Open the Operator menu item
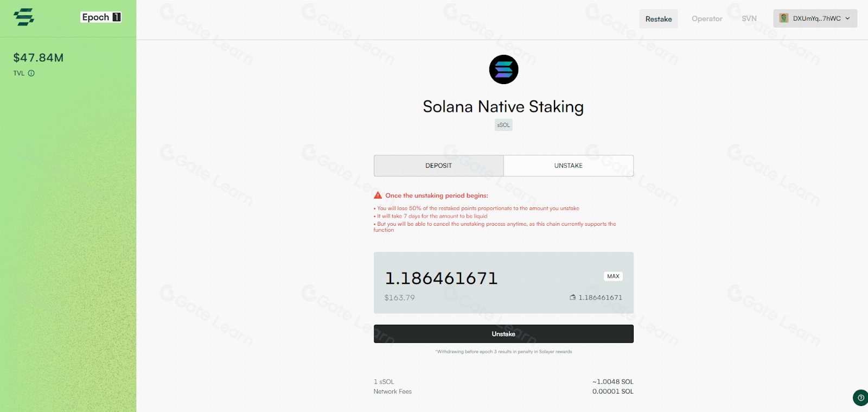 click(707, 19)
